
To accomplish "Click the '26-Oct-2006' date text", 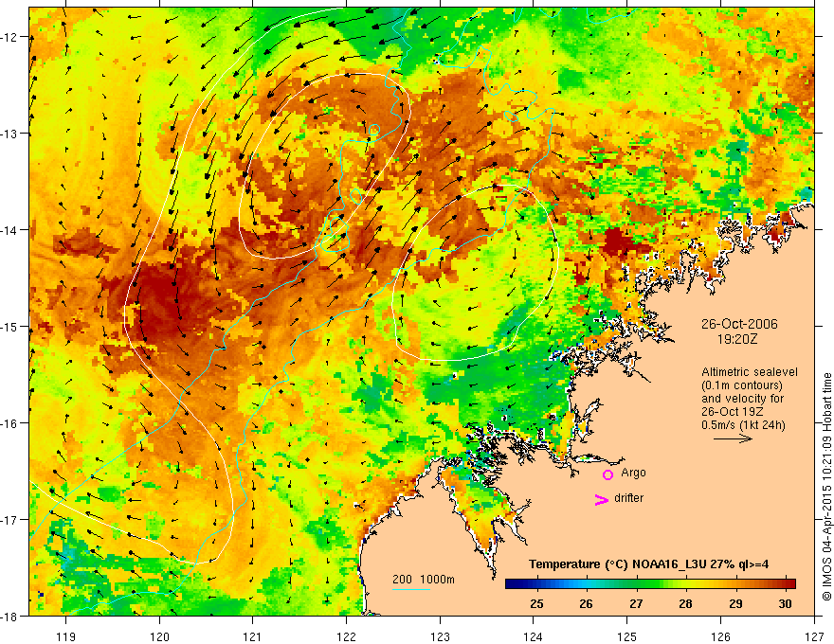I will pos(739,324).
